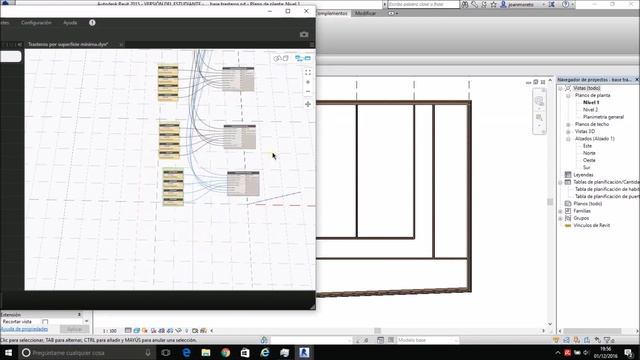Click the Dynamo camera export icon
The height and width of the screenshot is (360, 640).
[x=304, y=35]
